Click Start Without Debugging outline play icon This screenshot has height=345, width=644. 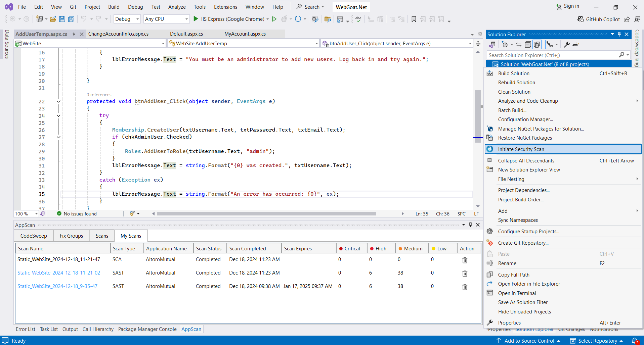tap(274, 19)
